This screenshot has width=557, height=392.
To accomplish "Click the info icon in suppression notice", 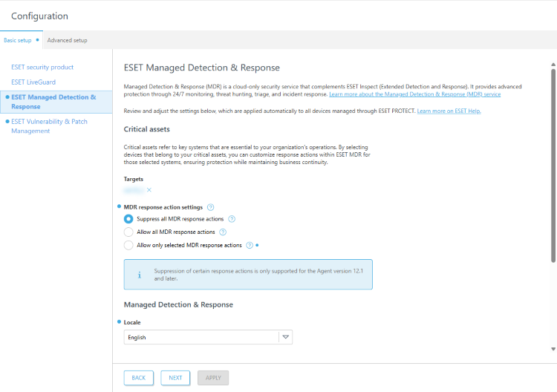I will pyautogui.click(x=139, y=275).
